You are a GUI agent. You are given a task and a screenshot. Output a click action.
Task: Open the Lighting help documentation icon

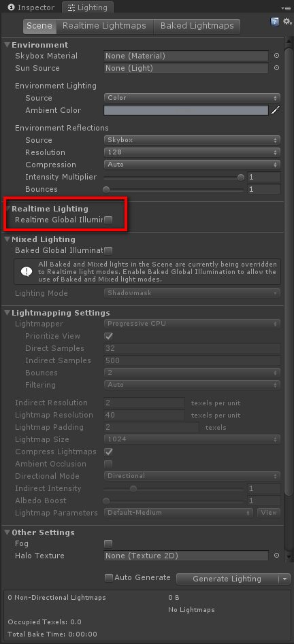click(274, 21)
